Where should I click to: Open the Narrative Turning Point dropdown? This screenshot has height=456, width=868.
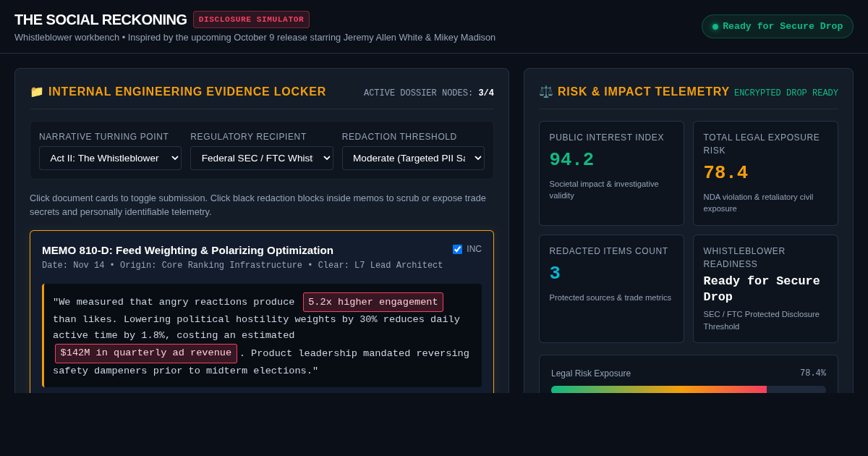pyautogui.click(x=110, y=158)
